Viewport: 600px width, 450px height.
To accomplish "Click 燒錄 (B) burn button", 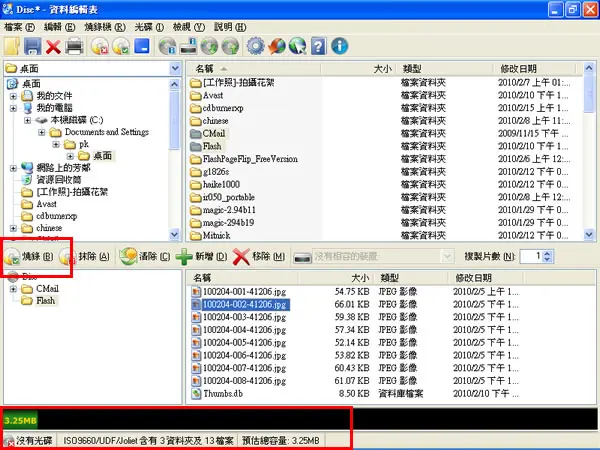I will 29,256.
